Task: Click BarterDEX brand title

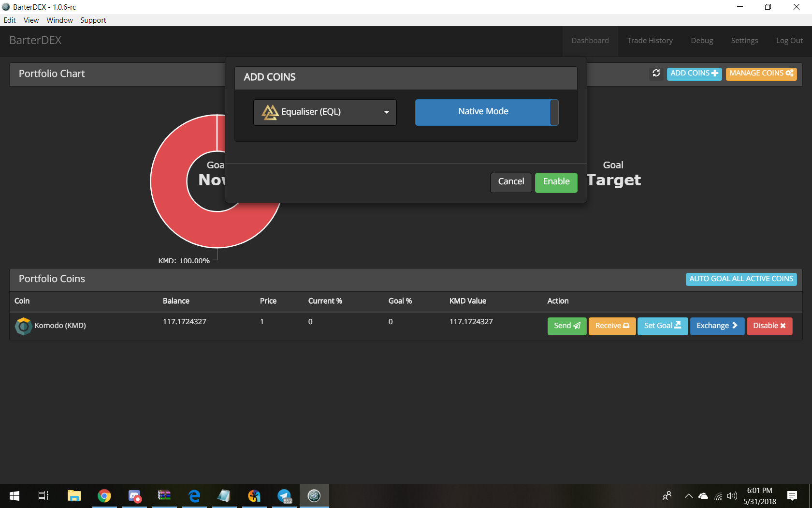Action: point(35,41)
